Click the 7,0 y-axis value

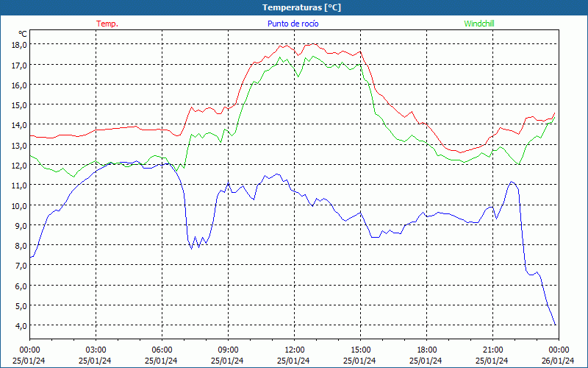coord(21,266)
